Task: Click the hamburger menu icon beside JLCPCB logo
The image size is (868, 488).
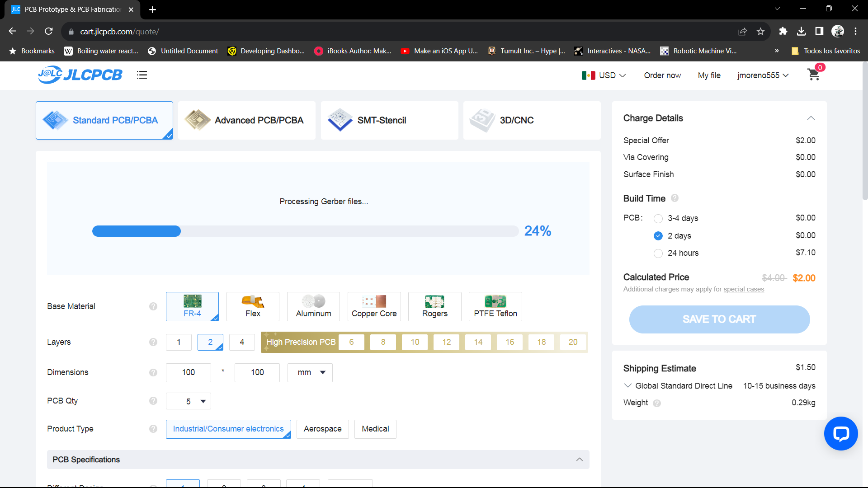Action: 142,75
